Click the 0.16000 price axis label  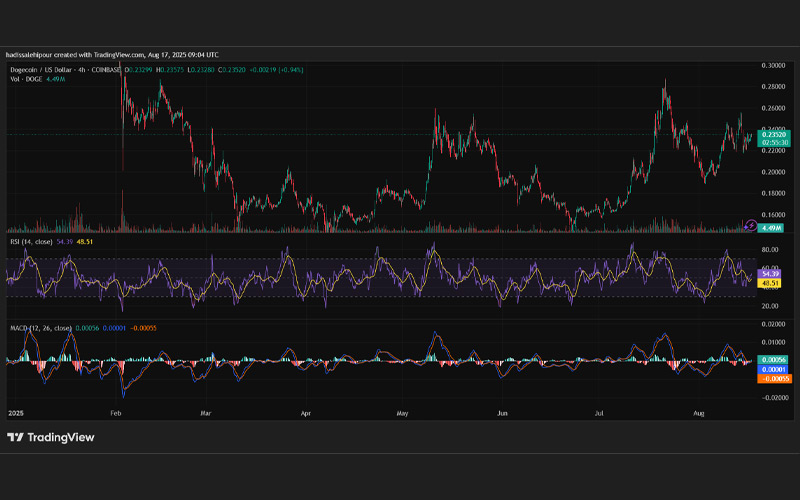point(773,215)
